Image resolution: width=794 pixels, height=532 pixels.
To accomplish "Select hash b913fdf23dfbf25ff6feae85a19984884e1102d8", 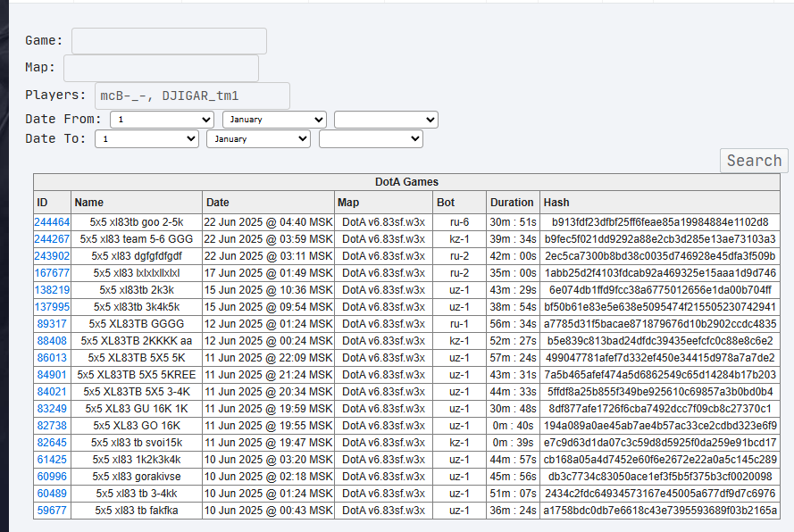I will [660, 222].
